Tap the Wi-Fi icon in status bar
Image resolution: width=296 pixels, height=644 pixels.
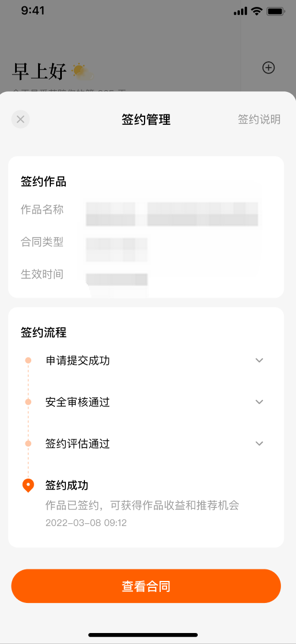[x=257, y=11]
